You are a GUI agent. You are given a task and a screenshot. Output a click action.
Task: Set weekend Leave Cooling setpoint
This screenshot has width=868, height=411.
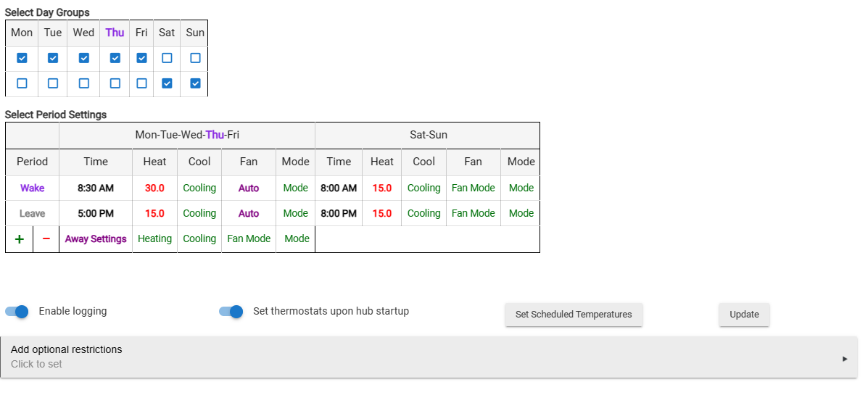424,214
